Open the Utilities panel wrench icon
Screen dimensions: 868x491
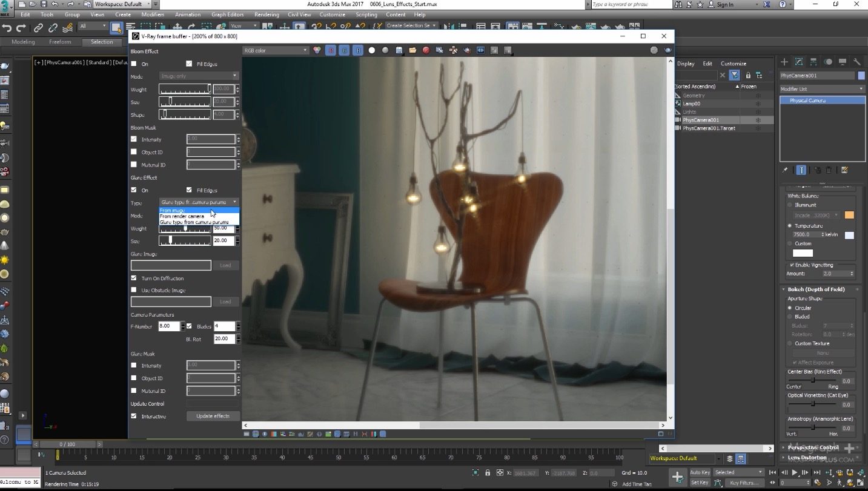(857, 62)
